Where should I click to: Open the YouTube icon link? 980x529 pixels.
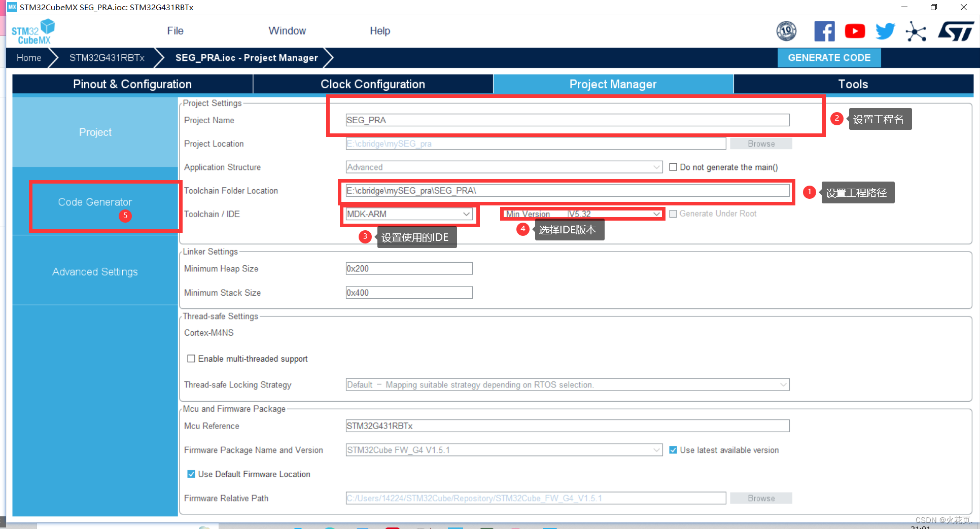(855, 31)
